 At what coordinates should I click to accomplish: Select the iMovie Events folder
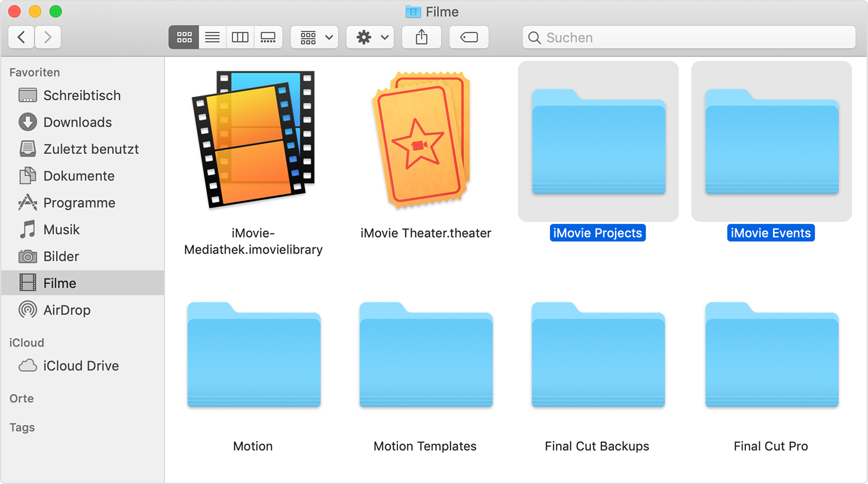[771, 141]
